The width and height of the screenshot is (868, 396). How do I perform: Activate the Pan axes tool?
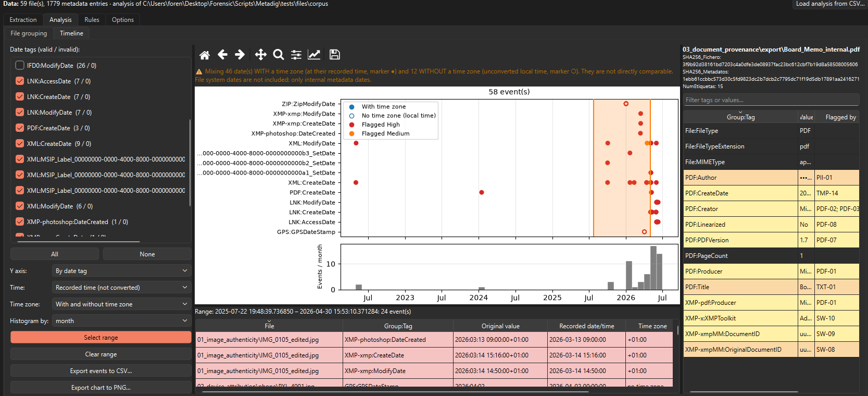pos(261,55)
